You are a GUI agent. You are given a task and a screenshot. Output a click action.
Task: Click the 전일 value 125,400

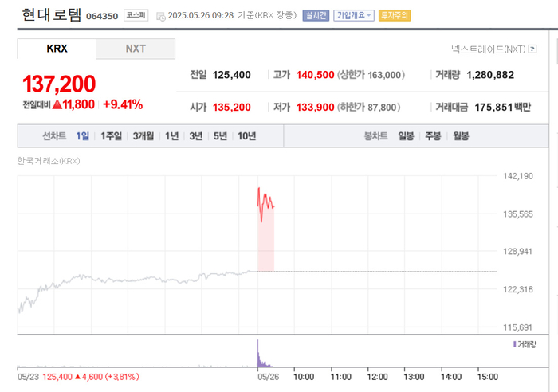(232, 75)
